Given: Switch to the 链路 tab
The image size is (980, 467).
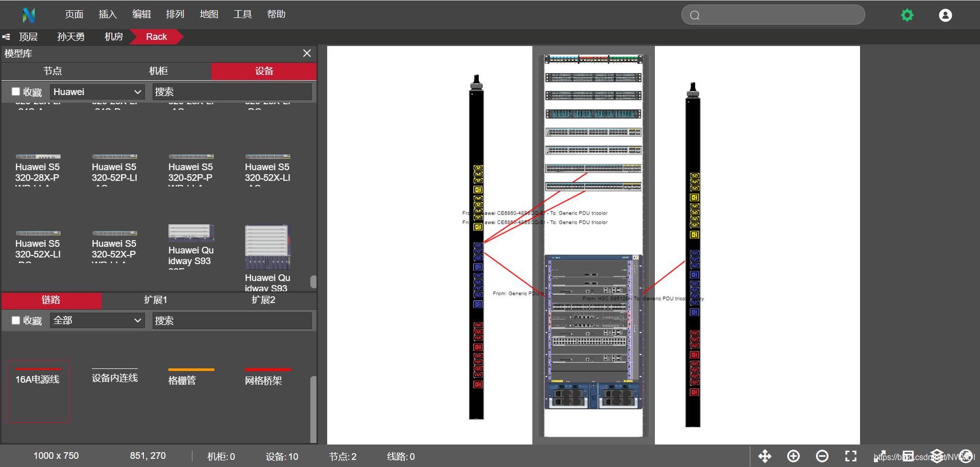Looking at the screenshot, I should click(51, 300).
